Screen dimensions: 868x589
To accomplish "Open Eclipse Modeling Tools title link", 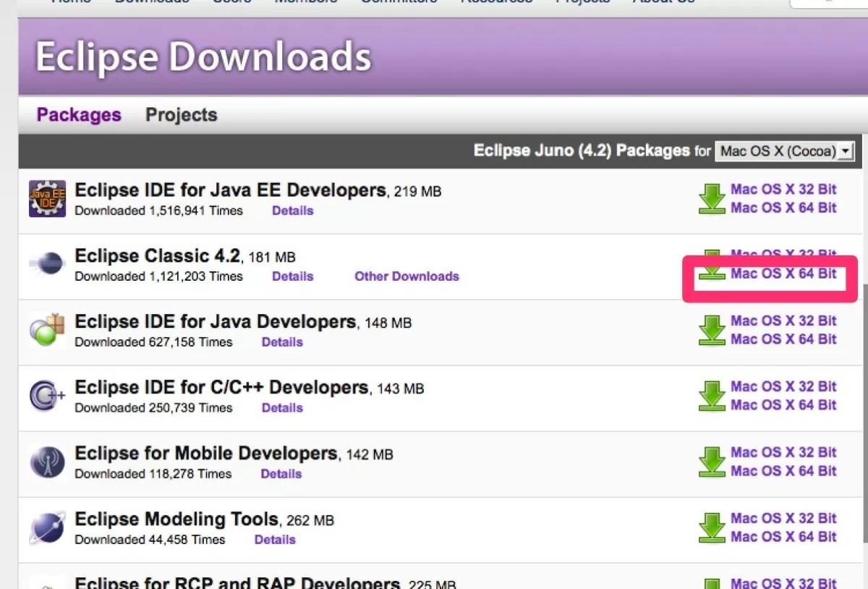I will point(176,520).
